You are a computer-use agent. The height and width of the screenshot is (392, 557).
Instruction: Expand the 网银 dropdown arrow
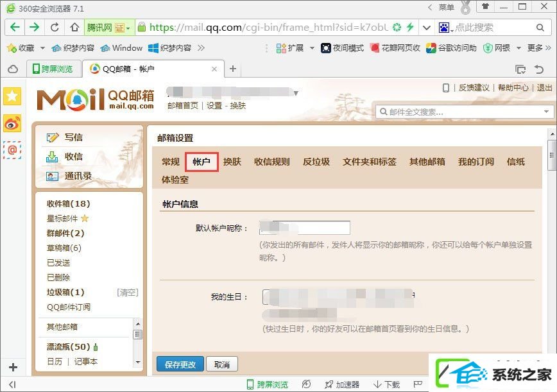tap(518, 48)
